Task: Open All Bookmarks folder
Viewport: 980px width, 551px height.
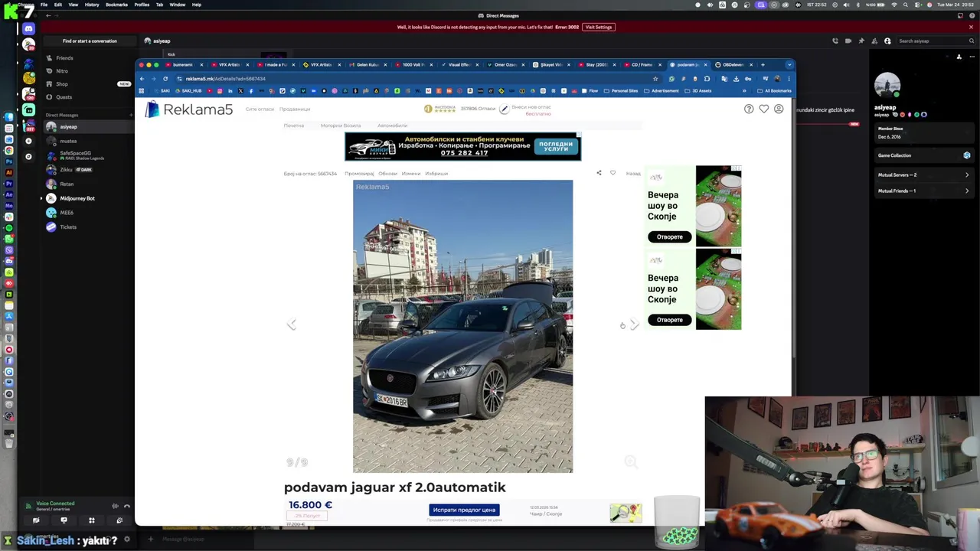Action: 774,91
